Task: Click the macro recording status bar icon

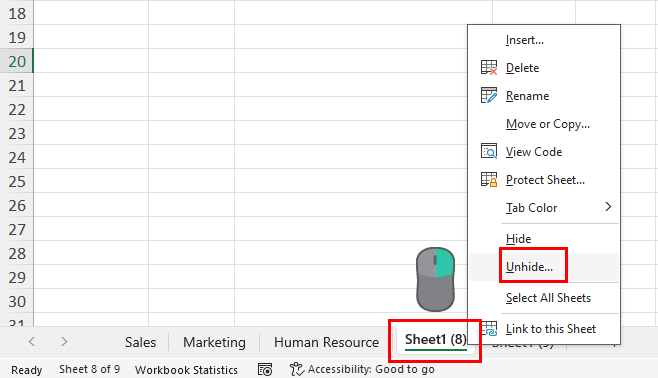Action: tap(265, 370)
